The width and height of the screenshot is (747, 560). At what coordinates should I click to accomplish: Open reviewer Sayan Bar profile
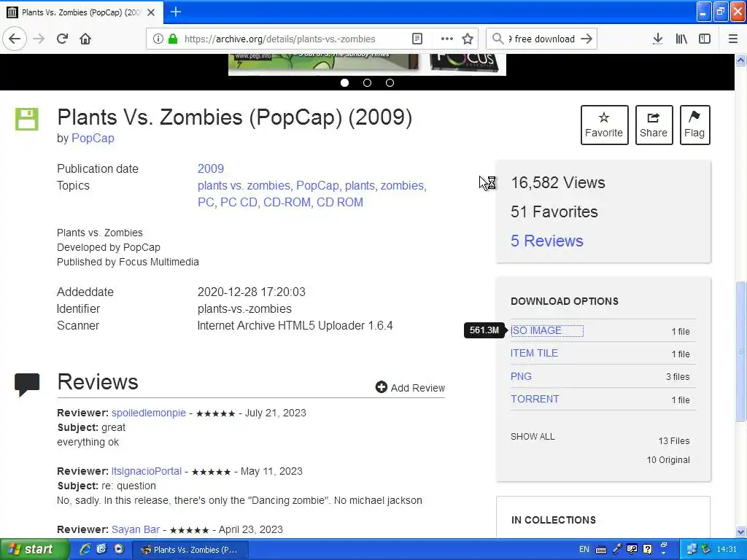click(x=135, y=529)
